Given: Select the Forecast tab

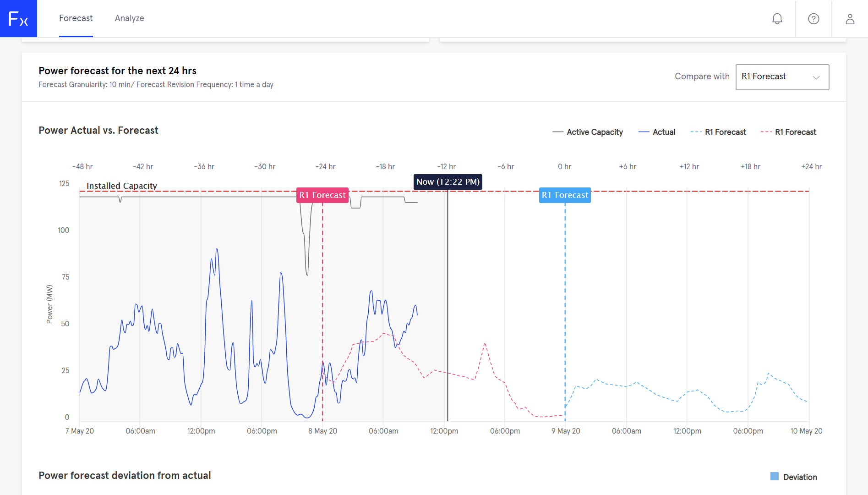Looking at the screenshot, I should 76,18.
